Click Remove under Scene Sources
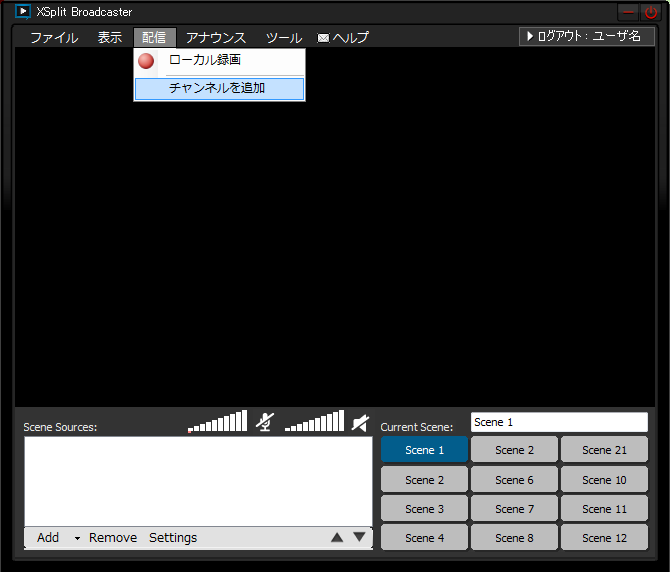 113,537
